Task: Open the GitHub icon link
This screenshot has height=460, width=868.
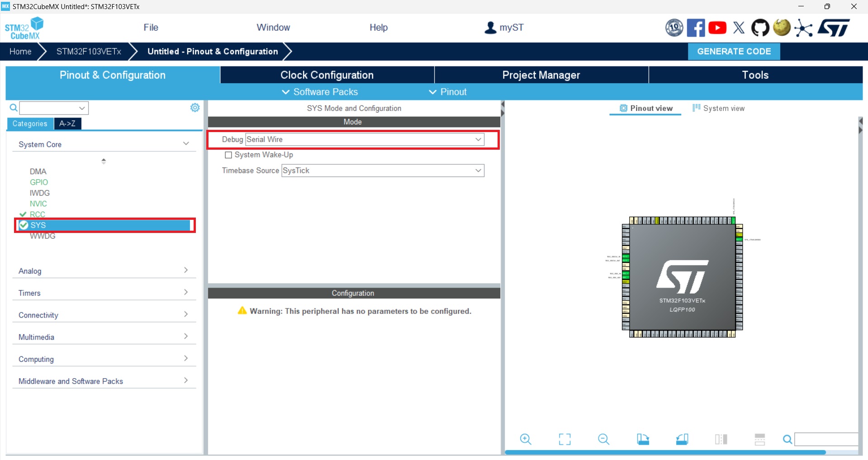Action: tap(760, 28)
